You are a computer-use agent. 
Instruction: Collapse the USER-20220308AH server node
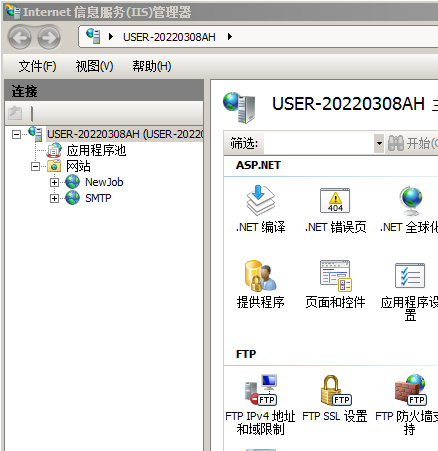(16, 135)
